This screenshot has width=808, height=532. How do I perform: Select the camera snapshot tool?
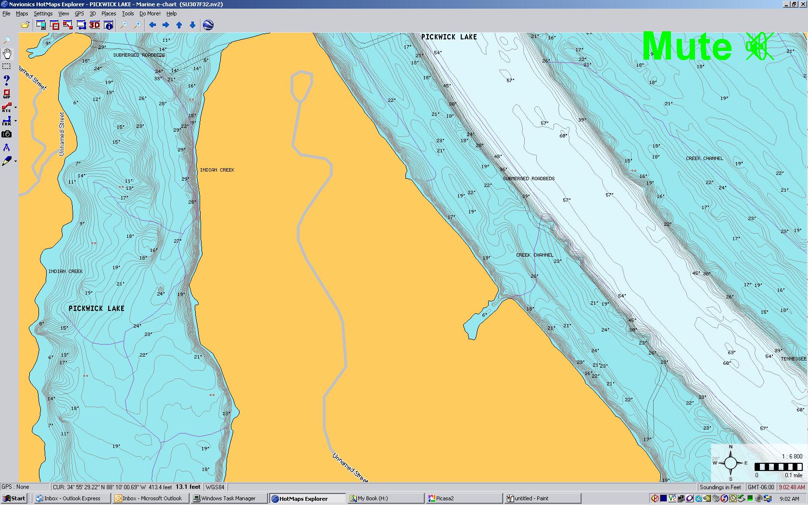coord(7,134)
